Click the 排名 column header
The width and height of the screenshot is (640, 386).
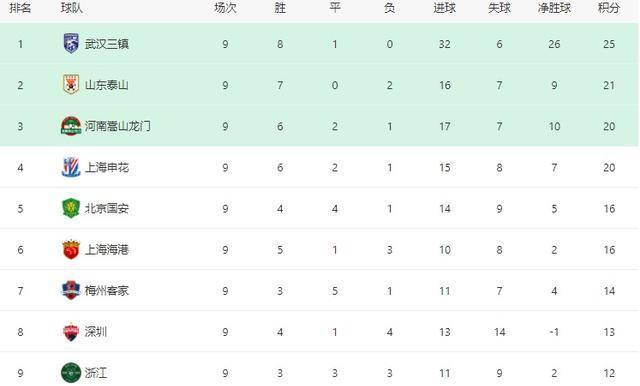(x=20, y=8)
